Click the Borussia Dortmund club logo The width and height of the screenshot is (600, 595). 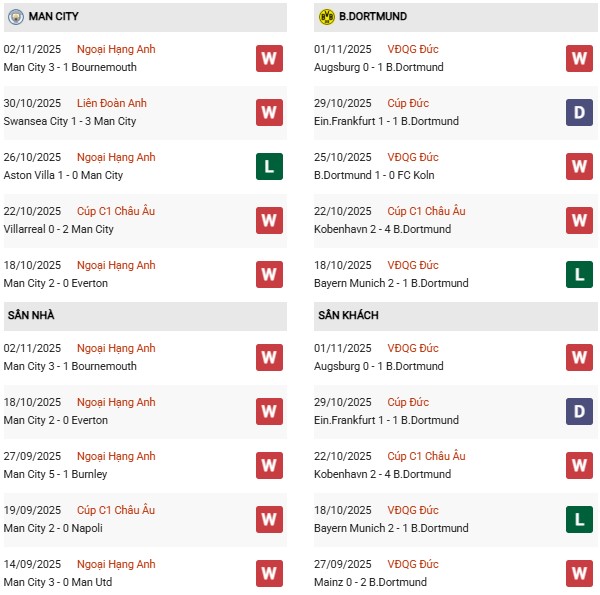[326, 17]
